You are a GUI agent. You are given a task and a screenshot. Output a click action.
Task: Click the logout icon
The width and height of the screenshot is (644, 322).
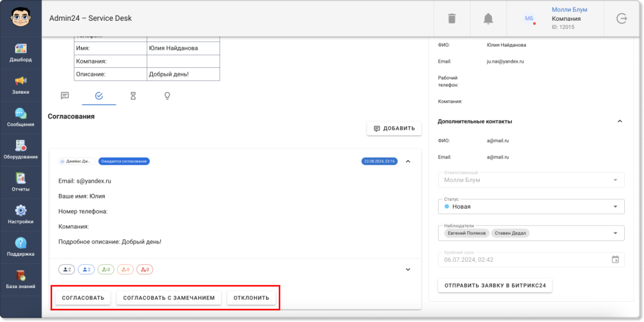click(x=622, y=19)
